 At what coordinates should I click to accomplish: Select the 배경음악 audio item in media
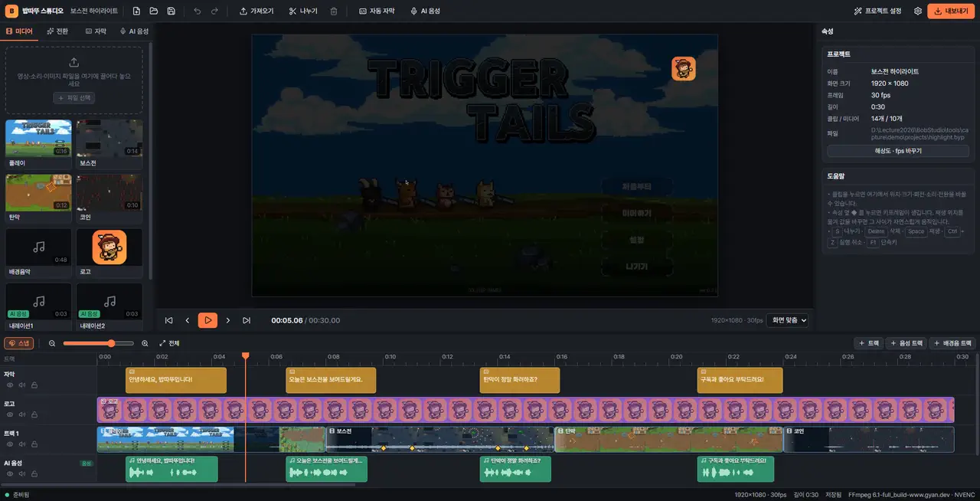click(x=38, y=253)
